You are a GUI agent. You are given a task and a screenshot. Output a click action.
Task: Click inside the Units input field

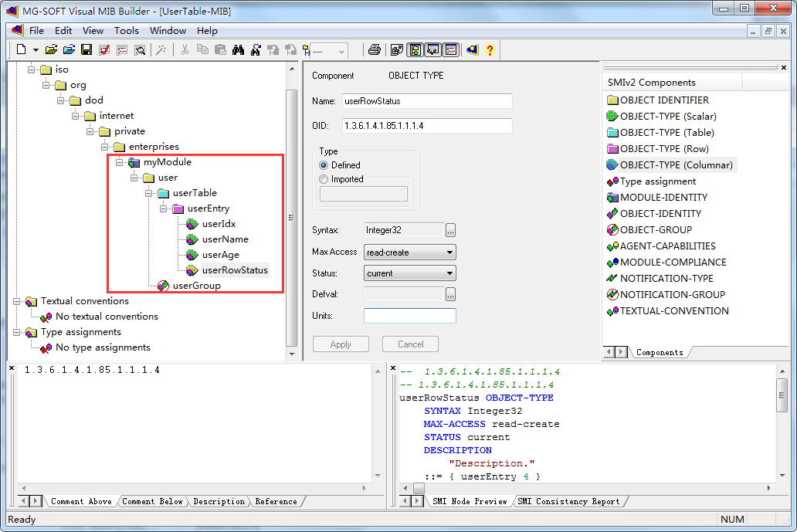pyautogui.click(x=409, y=315)
